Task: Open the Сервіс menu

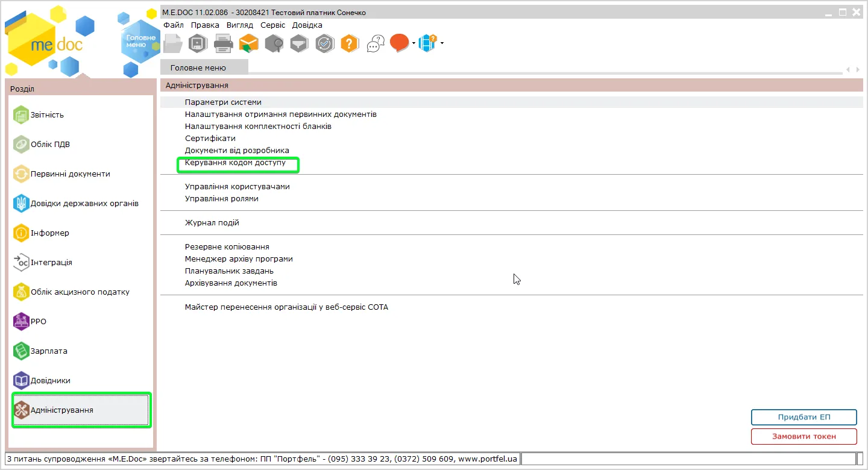Action: point(273,25)
